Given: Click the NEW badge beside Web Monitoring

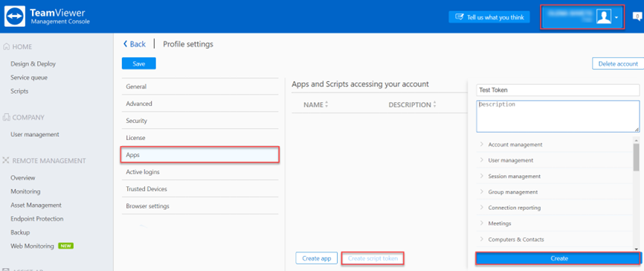Looking at the screenshot, I should 65,246.
